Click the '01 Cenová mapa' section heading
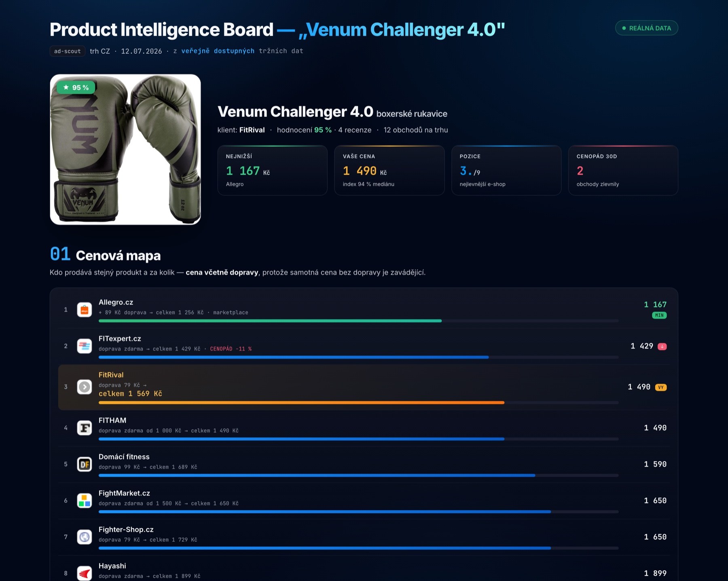This screenshot has height=581, width=728. [x=105, y=255]
